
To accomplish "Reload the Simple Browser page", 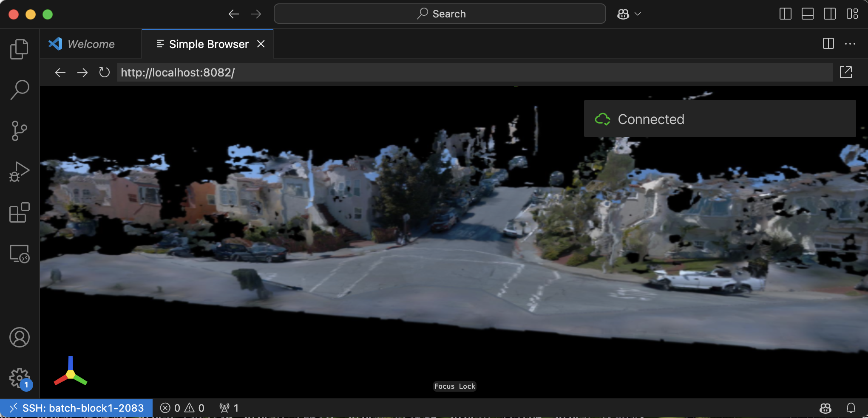I will [104, 73].
